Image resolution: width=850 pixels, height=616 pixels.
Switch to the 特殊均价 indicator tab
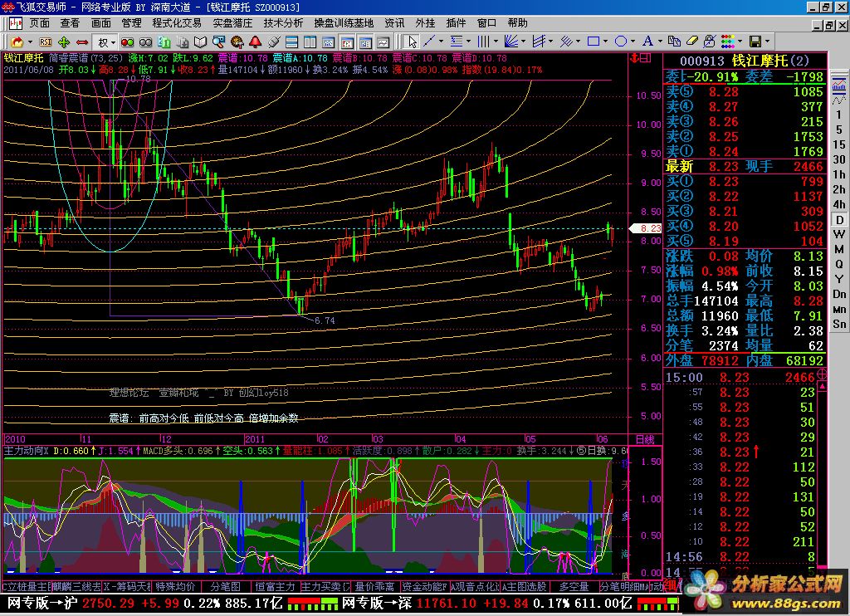[175, 586]
